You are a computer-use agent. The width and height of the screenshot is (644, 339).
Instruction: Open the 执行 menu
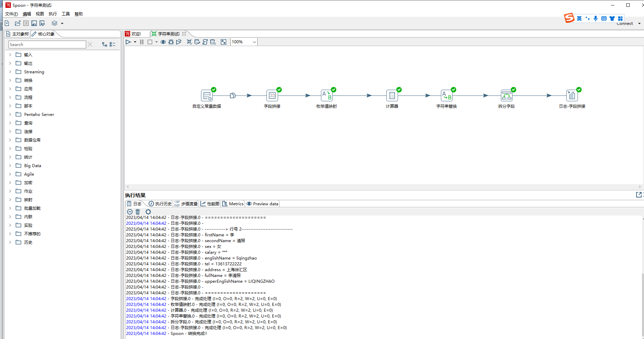click(52, 14)
